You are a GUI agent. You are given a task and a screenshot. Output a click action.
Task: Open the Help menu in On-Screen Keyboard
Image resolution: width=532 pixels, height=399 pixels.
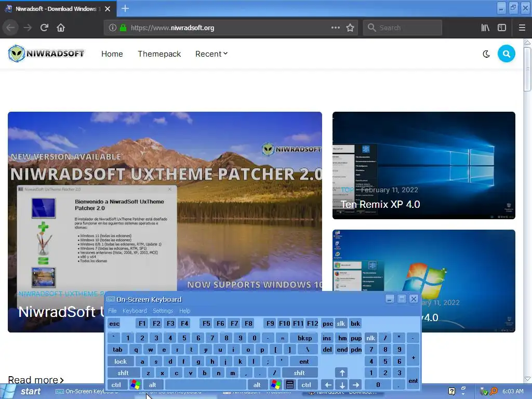pos(185,311)
